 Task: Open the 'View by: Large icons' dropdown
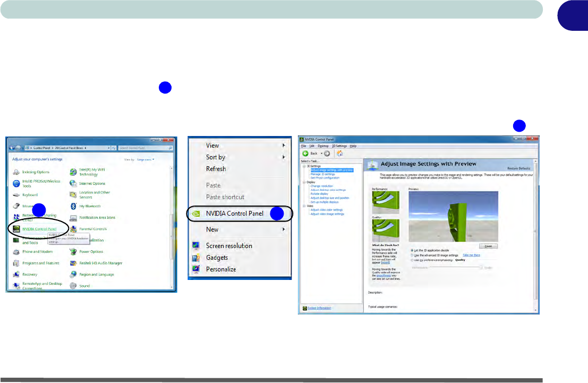(x=146, y=159)
